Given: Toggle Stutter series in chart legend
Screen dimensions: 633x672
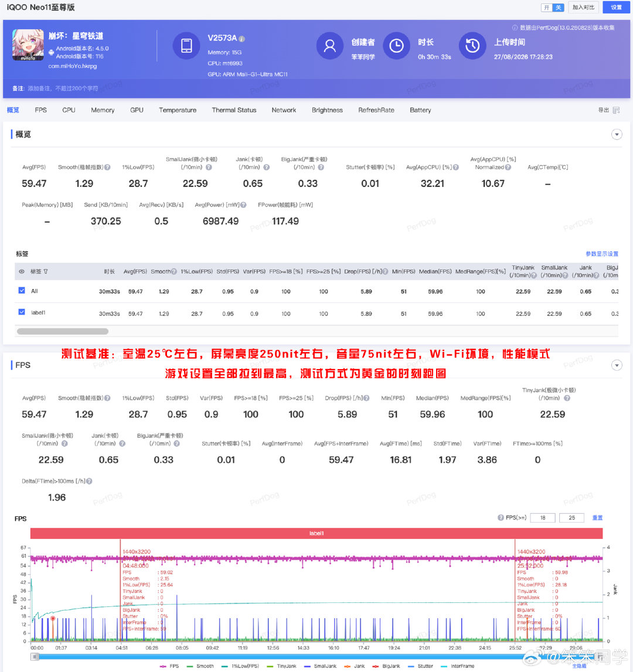Looking at the screenshot, I should coord(420,666).
